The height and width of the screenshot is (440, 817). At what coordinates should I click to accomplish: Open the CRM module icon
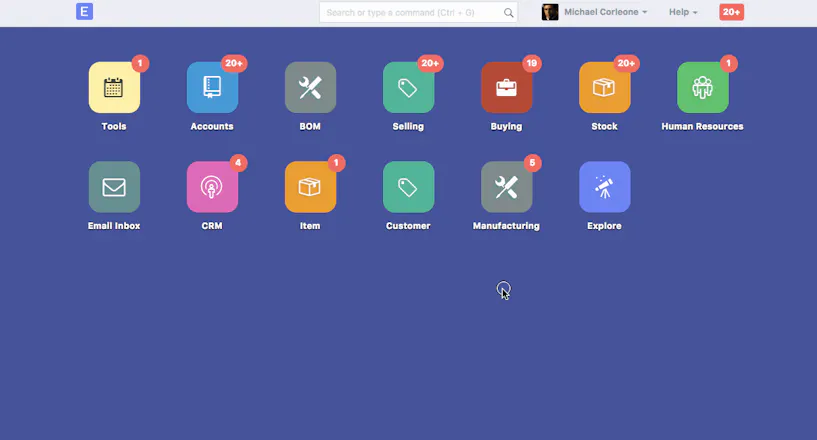pos(212,187)
